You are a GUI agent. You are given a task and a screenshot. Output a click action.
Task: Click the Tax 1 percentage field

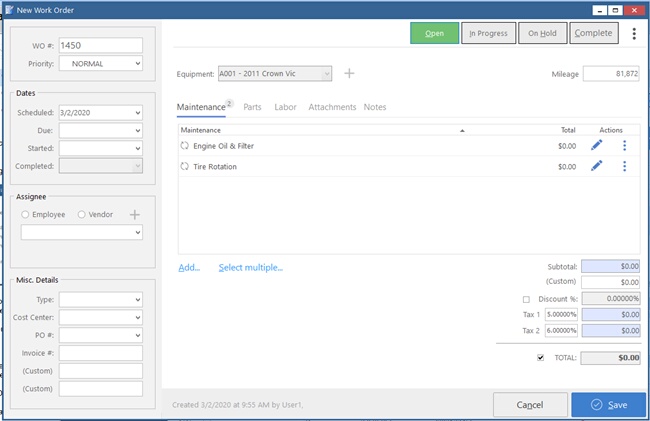pos(561,315)
